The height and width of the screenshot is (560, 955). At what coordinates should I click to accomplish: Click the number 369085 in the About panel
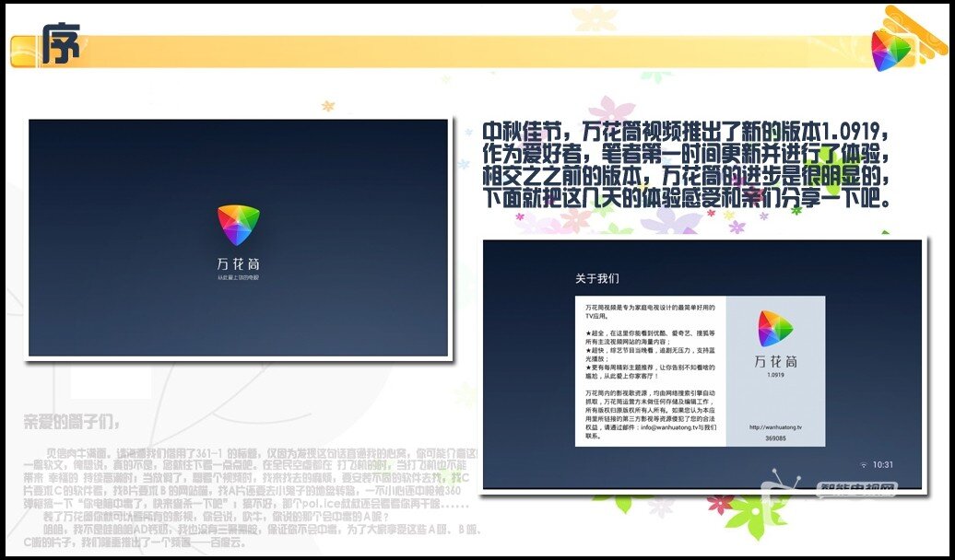(775, 438)
